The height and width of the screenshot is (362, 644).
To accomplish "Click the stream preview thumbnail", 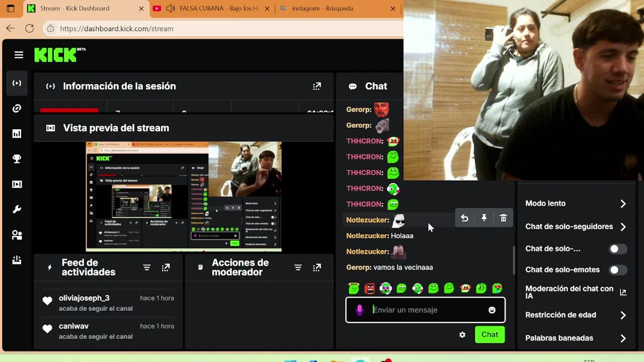I will 184,197.
